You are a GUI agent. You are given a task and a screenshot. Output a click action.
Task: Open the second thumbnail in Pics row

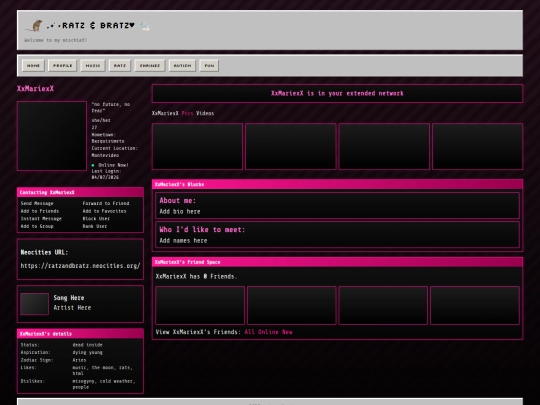pos(291,146)
